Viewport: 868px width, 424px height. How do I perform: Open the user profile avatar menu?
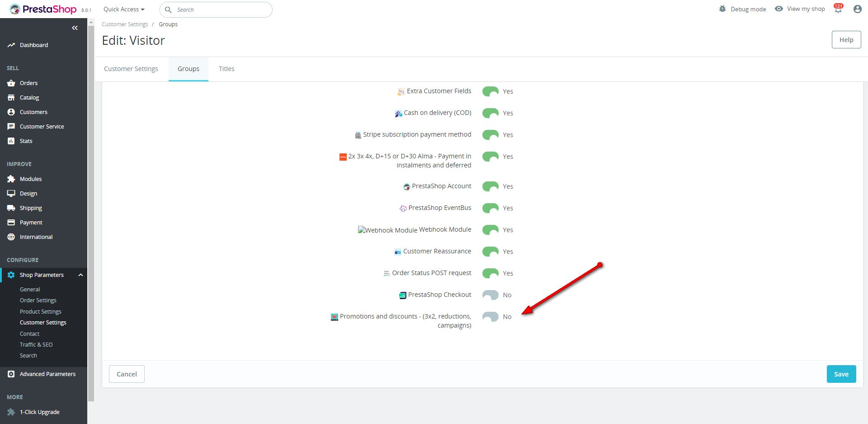point(858,9)
